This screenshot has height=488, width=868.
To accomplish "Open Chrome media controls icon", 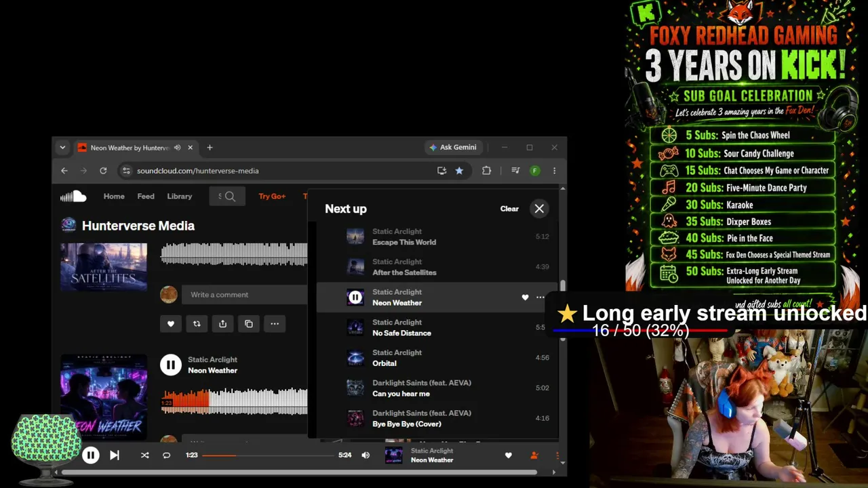I will click(x=516, y=171).
